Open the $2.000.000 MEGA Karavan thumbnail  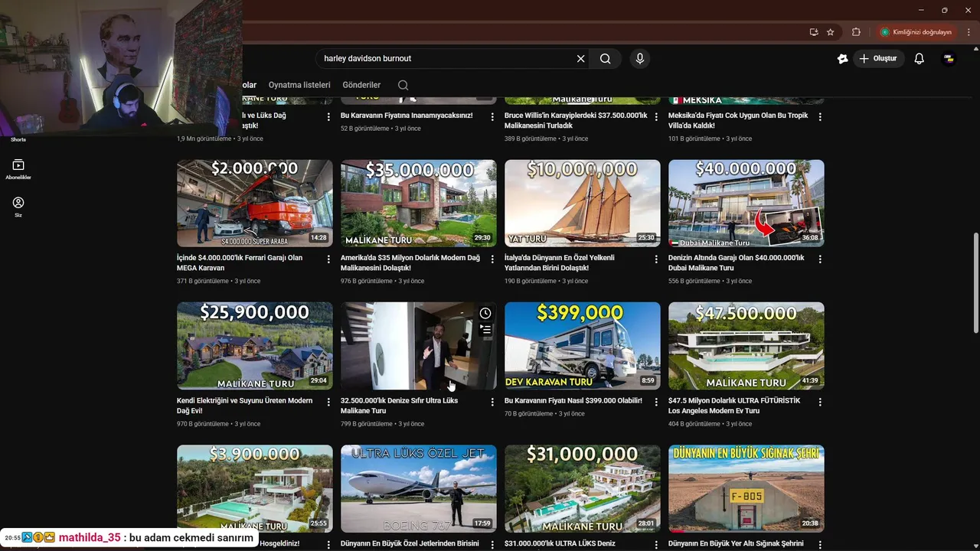click(255, 203)
